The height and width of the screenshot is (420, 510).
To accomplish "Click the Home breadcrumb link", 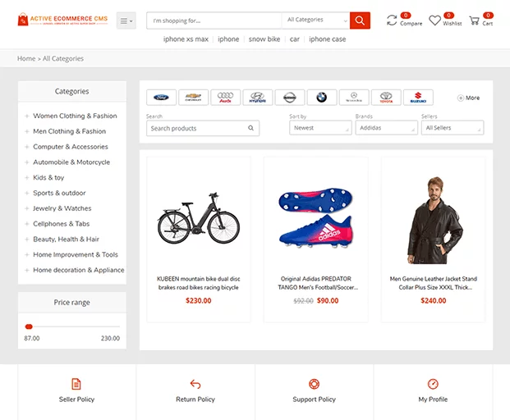I will pyautogui.click(x=26, y=59).
